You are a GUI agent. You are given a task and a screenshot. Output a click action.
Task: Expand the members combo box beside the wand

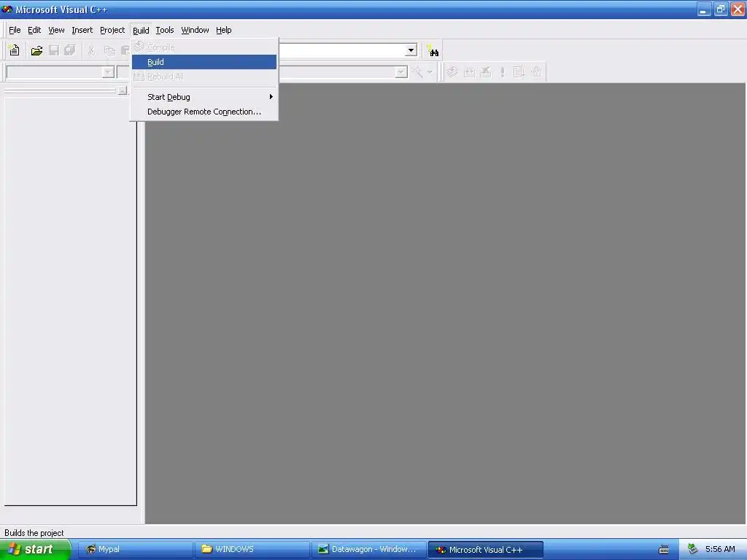(x=401, y=72)
